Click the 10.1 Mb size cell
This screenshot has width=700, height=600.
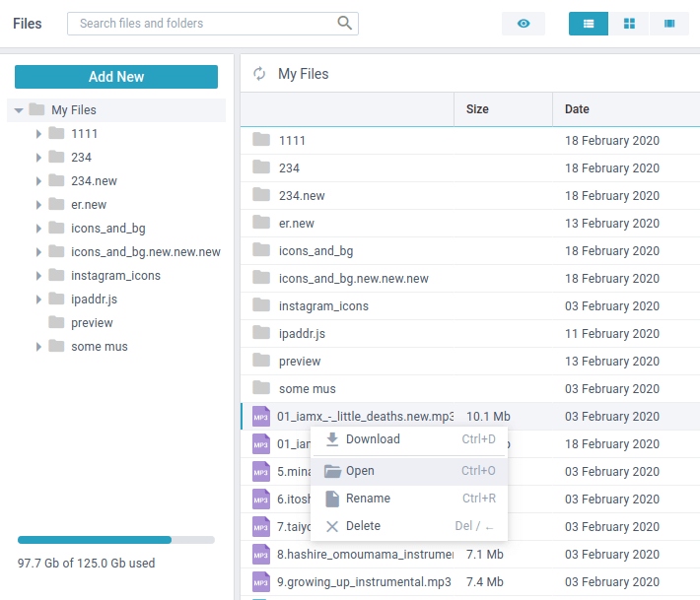(x=488, y=417)
